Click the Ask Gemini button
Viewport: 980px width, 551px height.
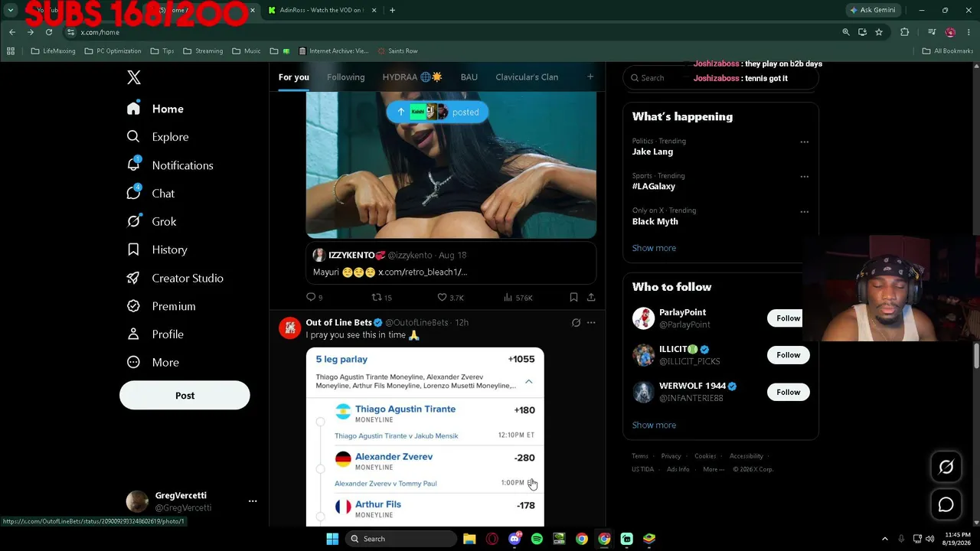[x=873, y=10]
